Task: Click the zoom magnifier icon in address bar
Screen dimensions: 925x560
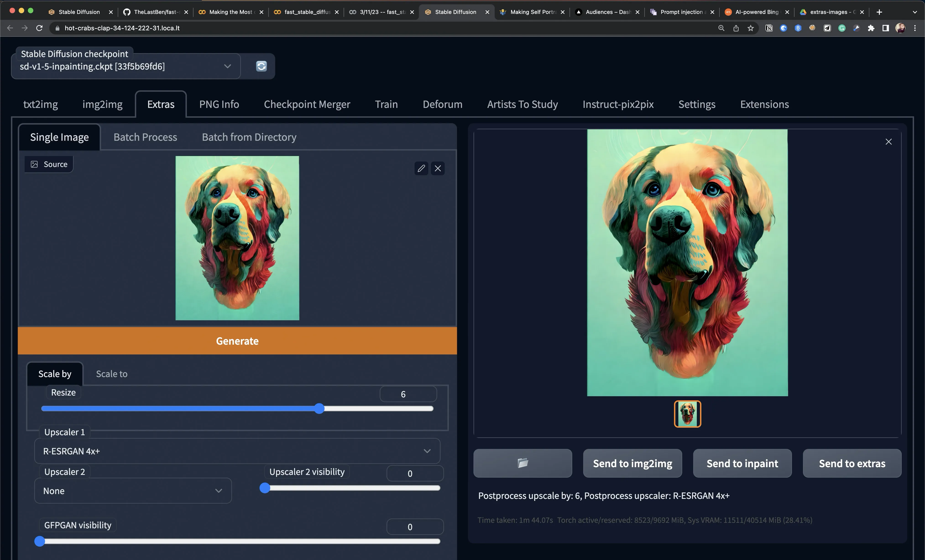Action: [721, 28]
